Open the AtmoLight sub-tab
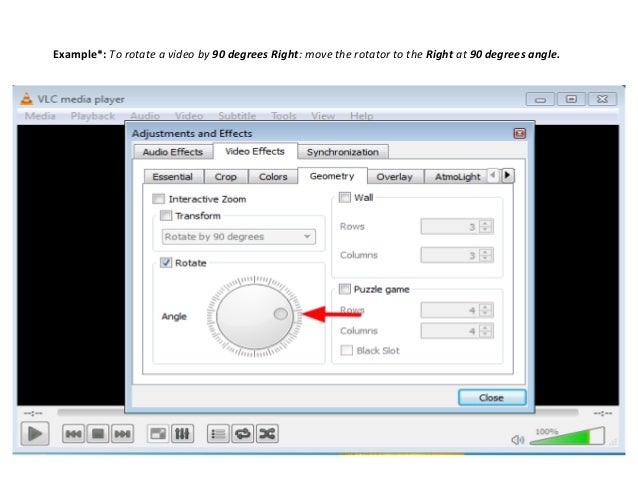This screenshot has height=479, width=638. (x=458, y=177)
